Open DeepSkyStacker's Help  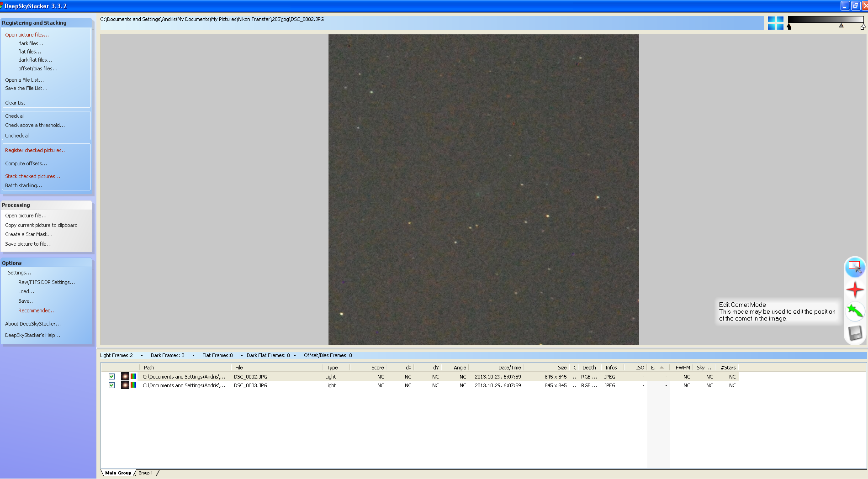32,335
